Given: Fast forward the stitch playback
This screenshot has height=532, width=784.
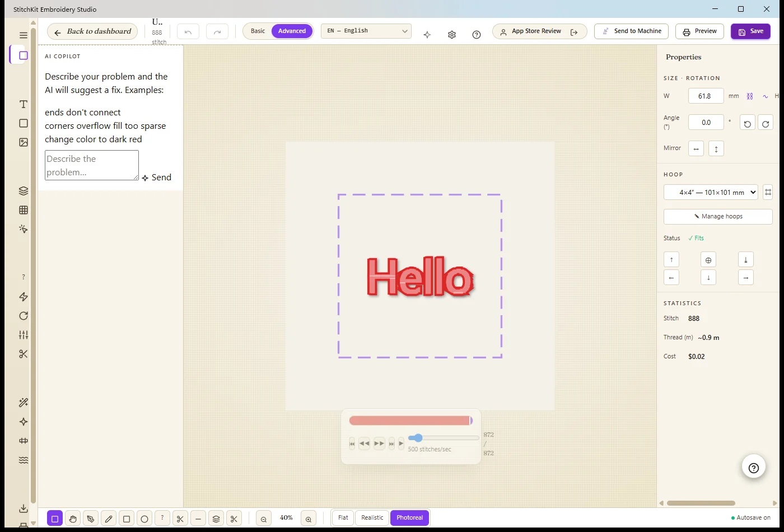Looking at the screenshot, I should click(x=379, y=444).
